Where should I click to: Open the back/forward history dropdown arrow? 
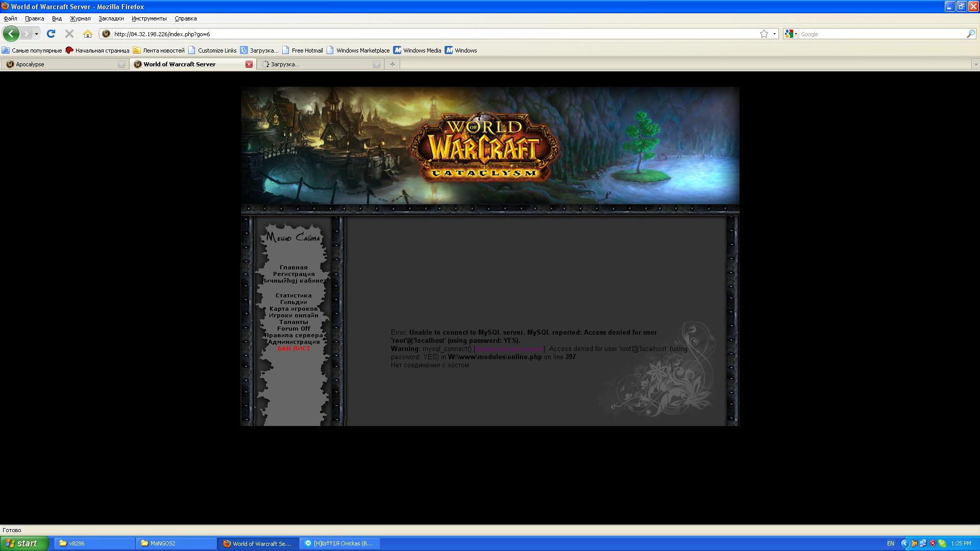coord(36,34)
